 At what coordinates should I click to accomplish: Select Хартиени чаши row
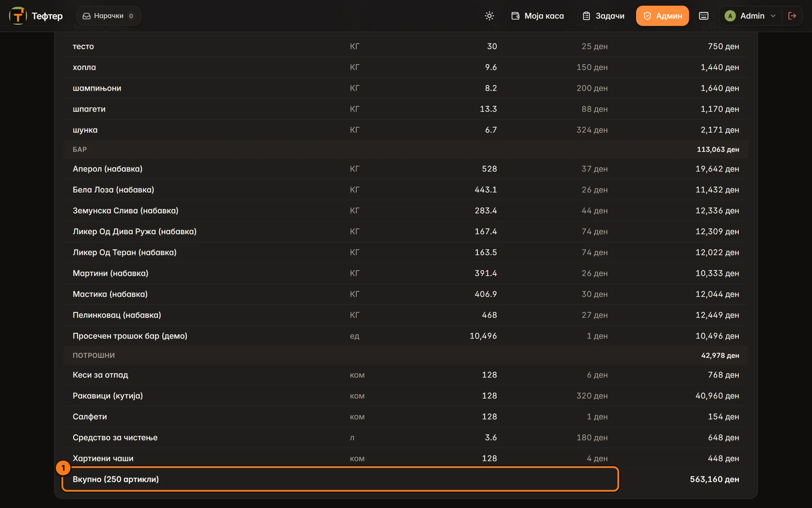pos(406,458)
